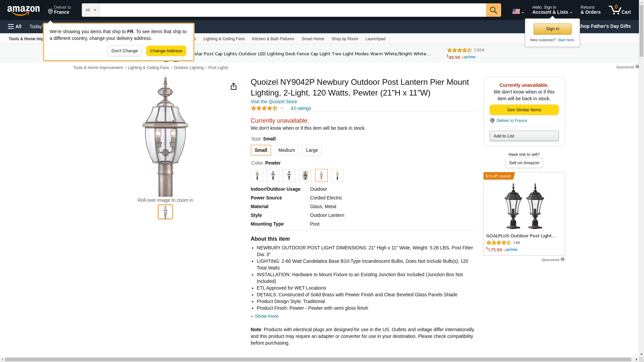This screenshot has height=362, width=644.
Task: Click inside the Amazon search field
Action: (292, 10)
